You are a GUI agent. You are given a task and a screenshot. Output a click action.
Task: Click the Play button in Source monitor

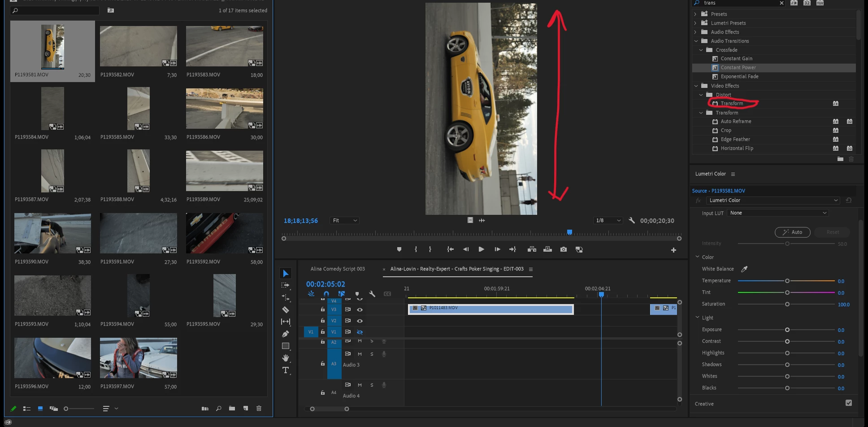(481, 249)
